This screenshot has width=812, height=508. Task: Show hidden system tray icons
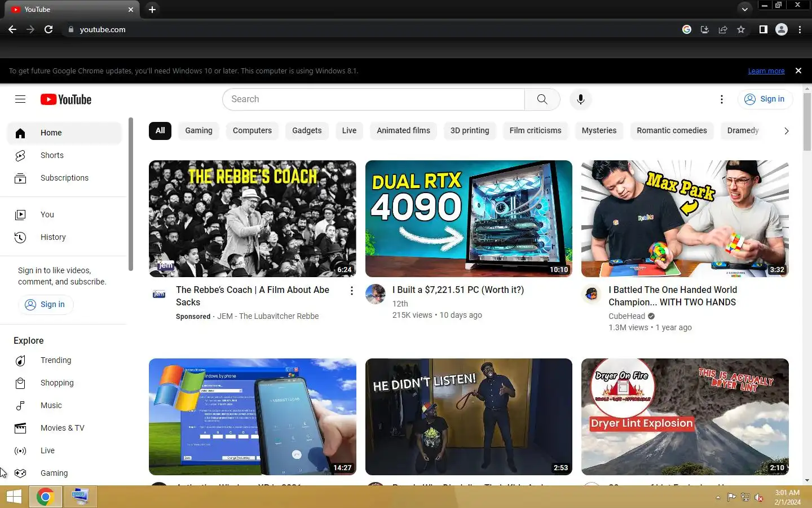(718, 497)
